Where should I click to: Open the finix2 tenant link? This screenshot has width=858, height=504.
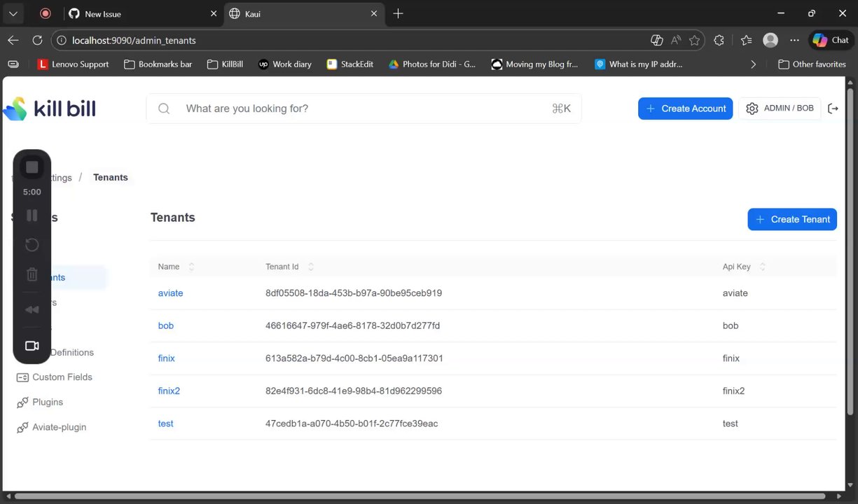169,391
